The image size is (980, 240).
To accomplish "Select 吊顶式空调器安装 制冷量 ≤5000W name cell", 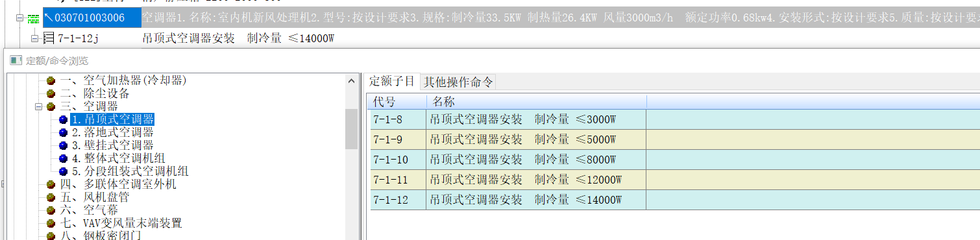I will click(x=537, y=139).
